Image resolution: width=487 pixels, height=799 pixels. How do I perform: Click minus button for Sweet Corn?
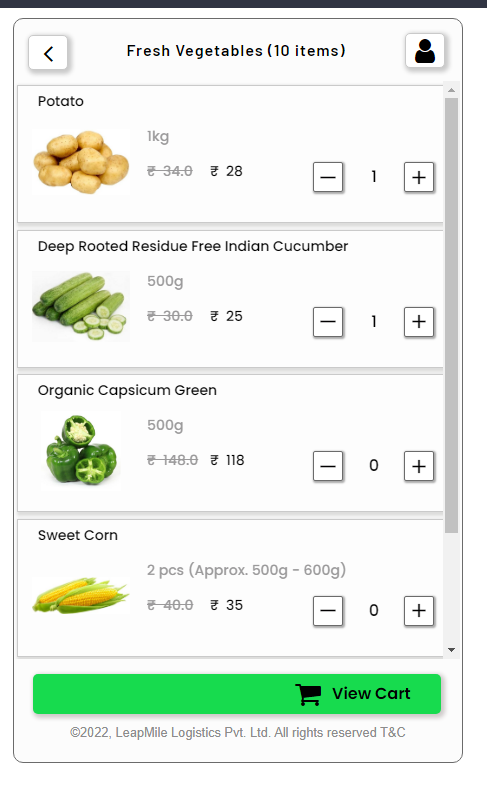pyautogui.click(x=328, y=611)
